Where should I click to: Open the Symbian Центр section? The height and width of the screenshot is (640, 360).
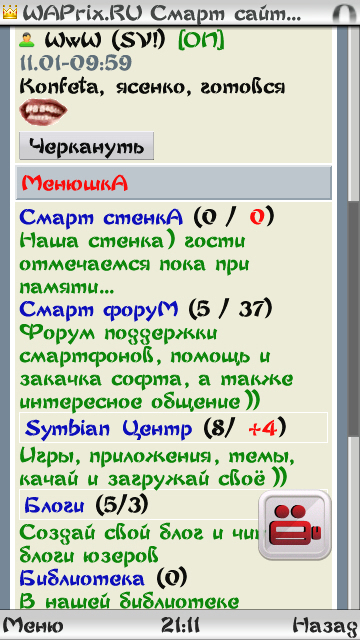[108, 428]
